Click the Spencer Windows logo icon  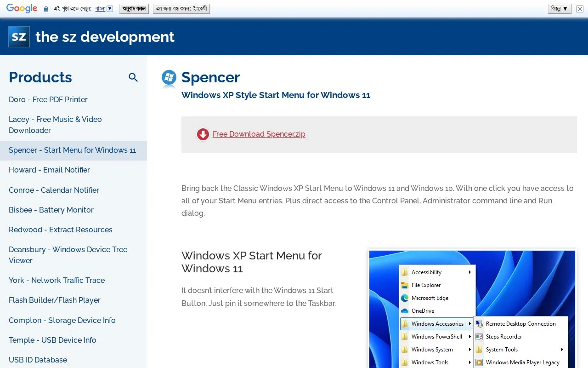coord(169,79)
